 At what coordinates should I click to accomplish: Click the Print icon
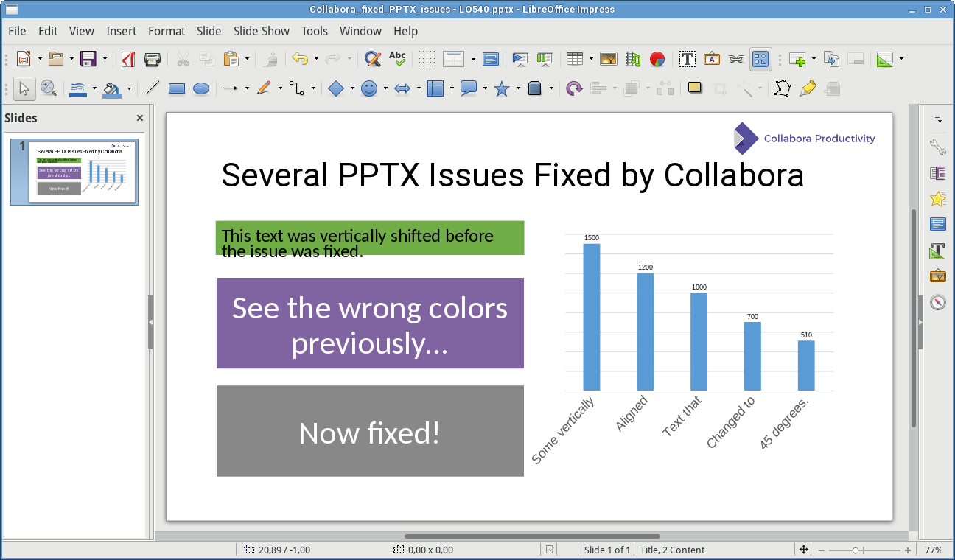click(153, 59)
